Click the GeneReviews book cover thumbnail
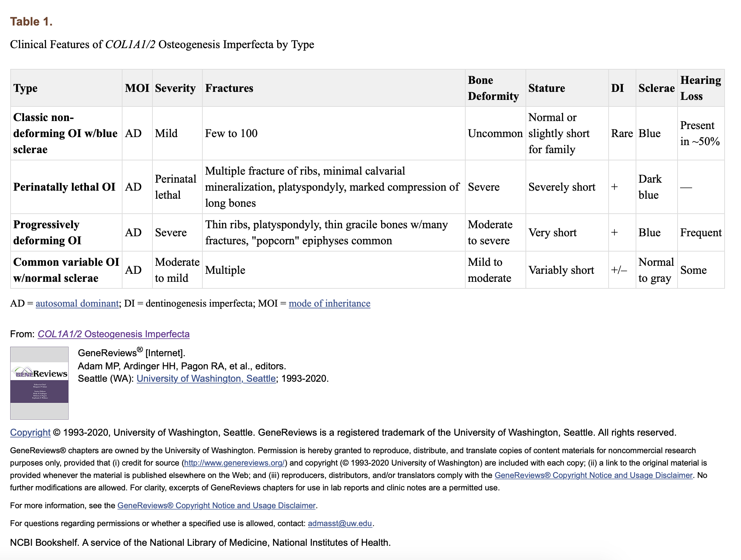 click(39, 383)
